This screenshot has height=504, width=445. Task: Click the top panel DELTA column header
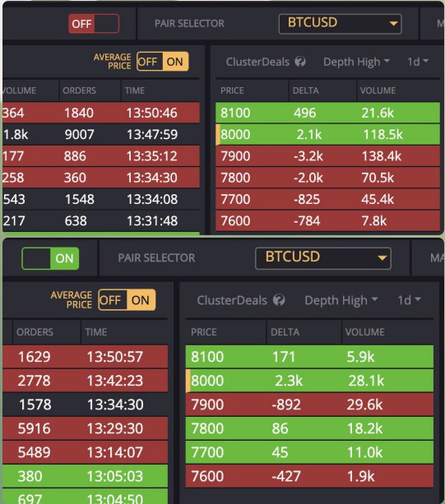click(x=305, y=90)
